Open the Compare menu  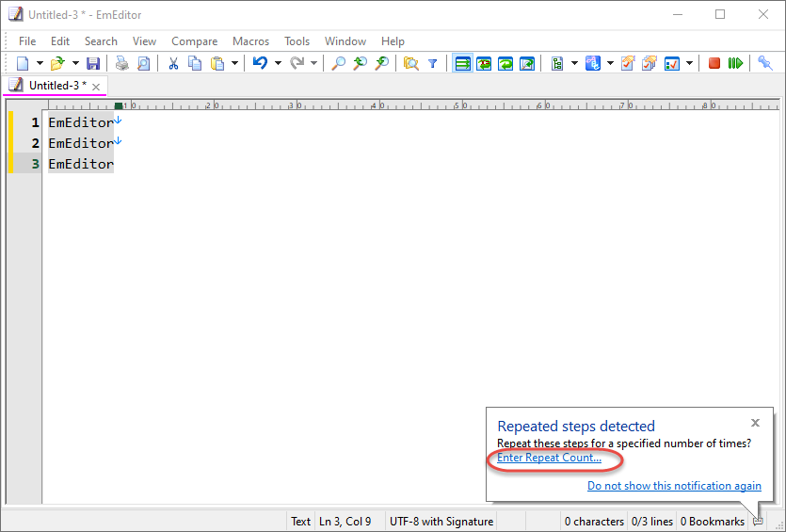click(x=195, y=41)
